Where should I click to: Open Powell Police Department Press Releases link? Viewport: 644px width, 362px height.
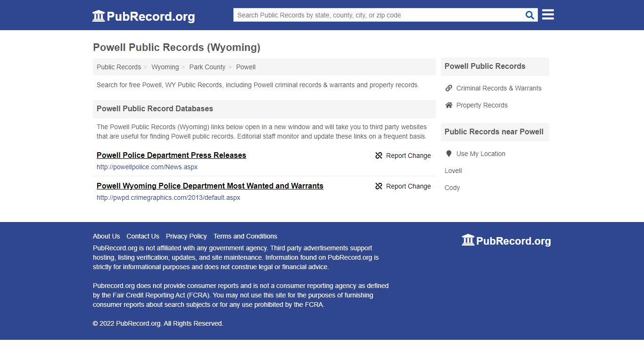(171, 155)
